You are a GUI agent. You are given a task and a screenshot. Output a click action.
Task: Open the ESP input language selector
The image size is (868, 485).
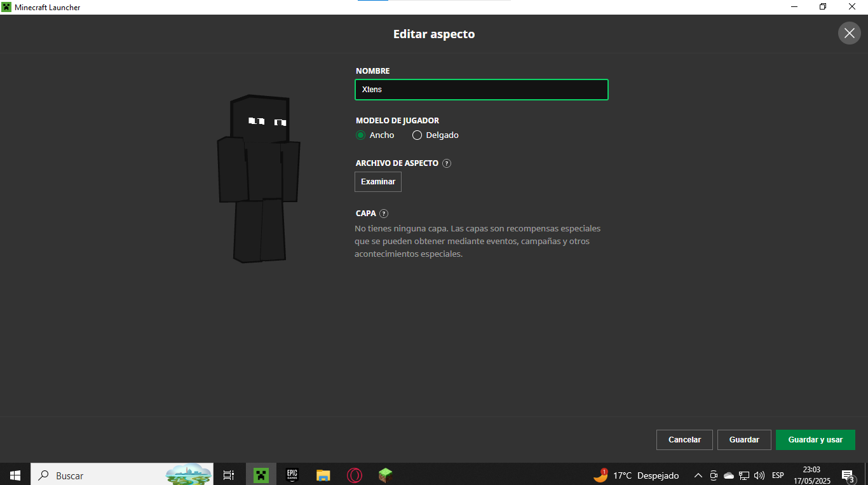(778, 475)
